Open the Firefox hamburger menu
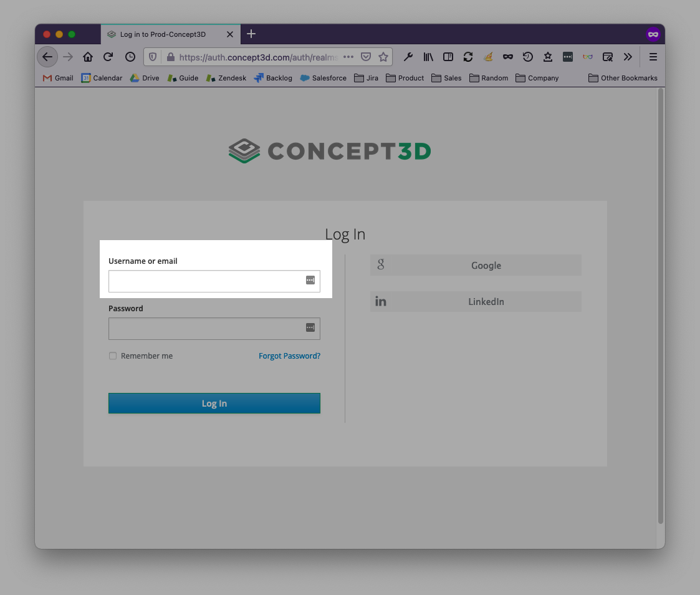Image resolution: width=700 pixels, height=595 pixels. pos(653,57)
